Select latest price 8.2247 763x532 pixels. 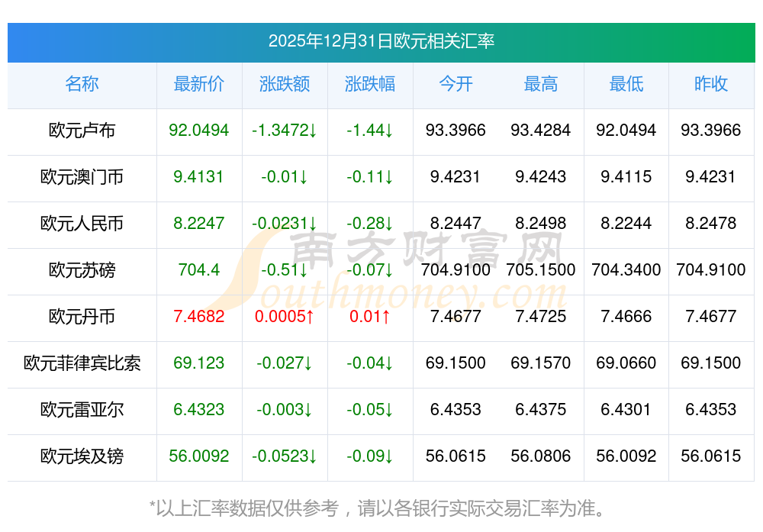tap(198, 224)
